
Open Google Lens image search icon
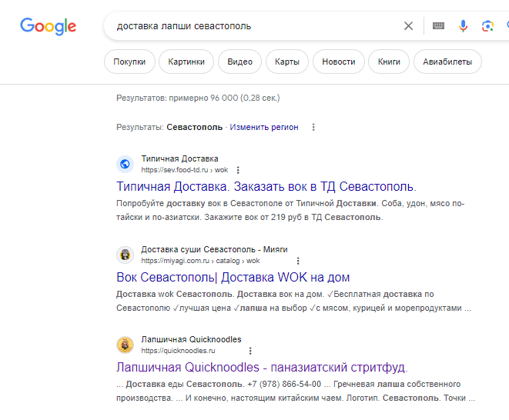pos(487,26)
